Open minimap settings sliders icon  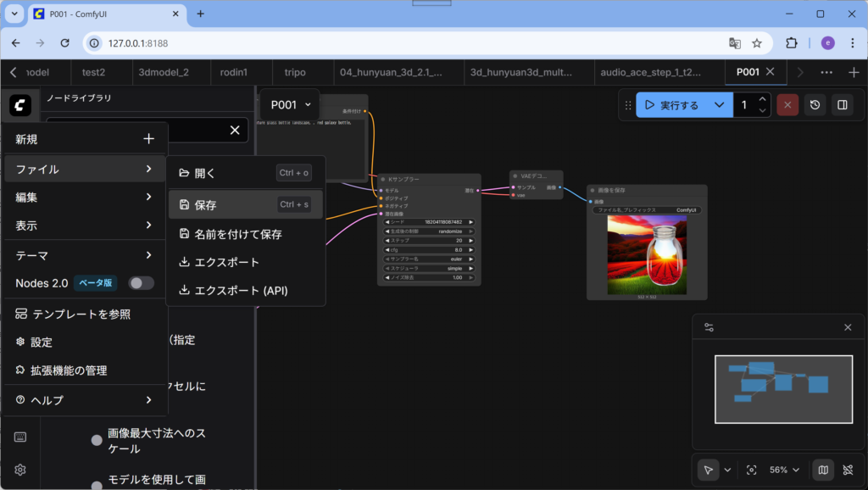[x=709, y=327]
